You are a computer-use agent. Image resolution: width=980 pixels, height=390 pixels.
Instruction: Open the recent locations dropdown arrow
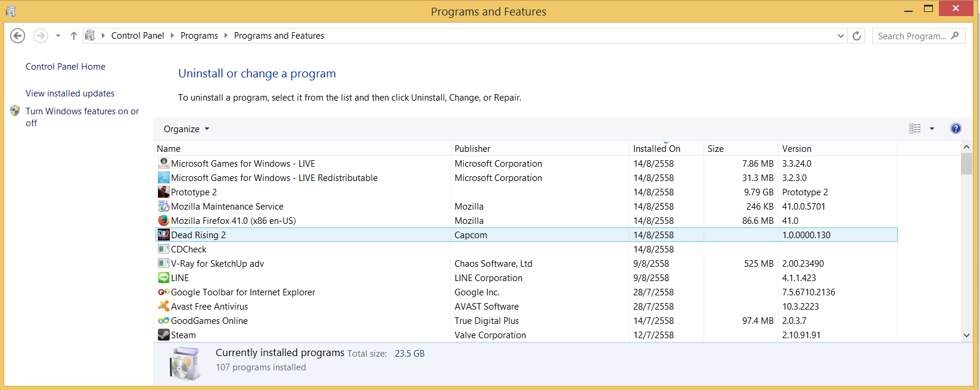58,36
